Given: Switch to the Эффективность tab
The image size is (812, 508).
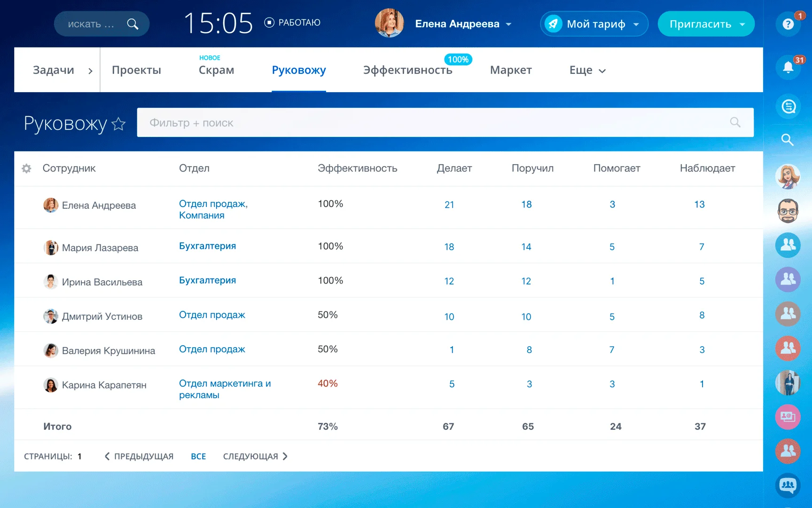Looking at the screenshot, I should 407,70.
